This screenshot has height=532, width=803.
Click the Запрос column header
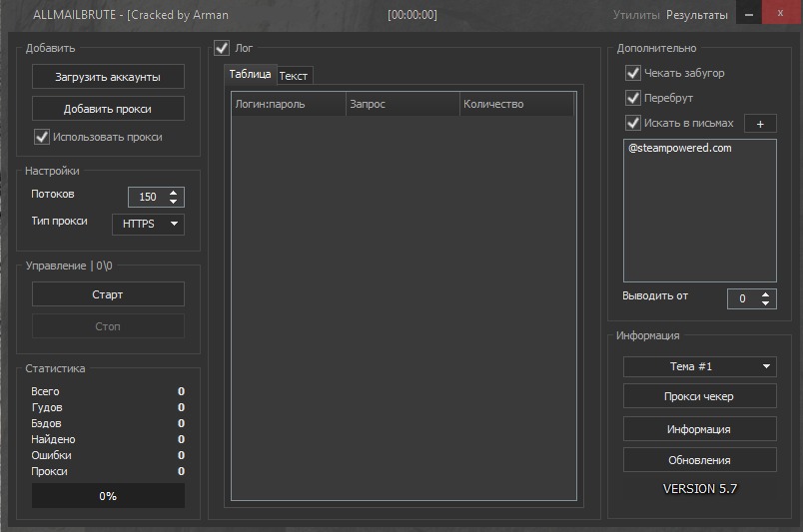click(401, 104)
